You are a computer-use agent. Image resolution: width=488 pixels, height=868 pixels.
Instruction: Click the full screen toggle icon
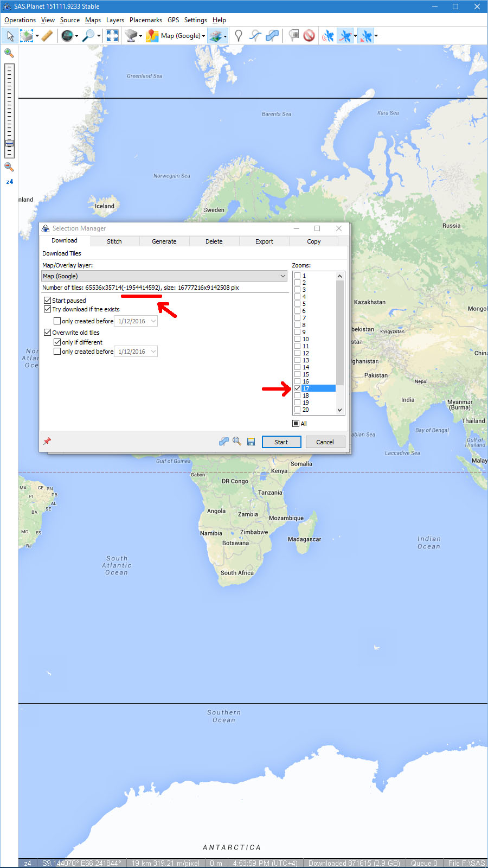[x=112, y=36]
